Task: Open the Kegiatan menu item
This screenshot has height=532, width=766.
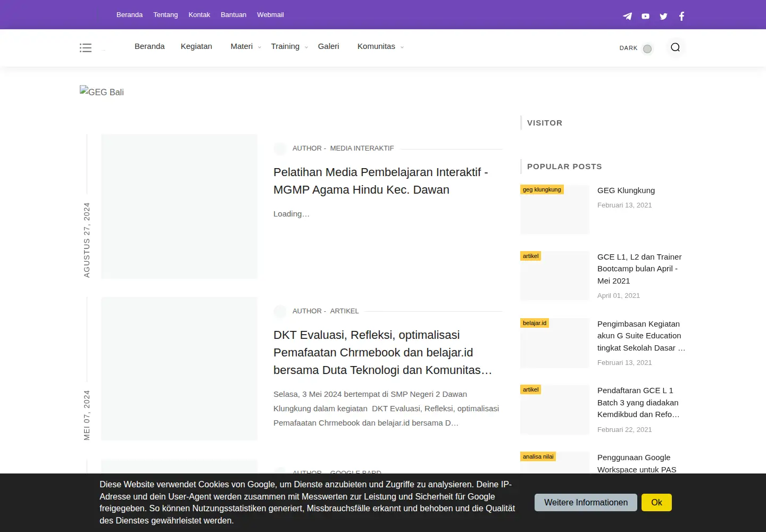Action: click(196, 46)
